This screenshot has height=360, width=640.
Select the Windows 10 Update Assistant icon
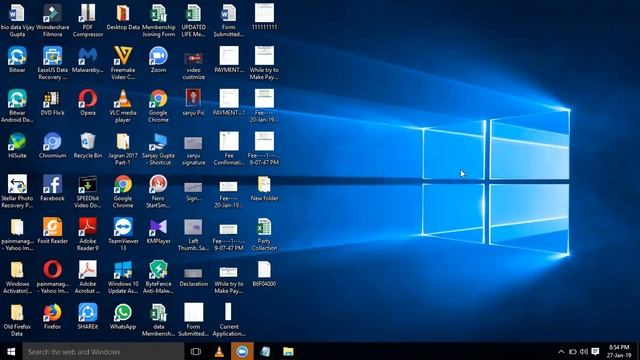tap(123, 277)
